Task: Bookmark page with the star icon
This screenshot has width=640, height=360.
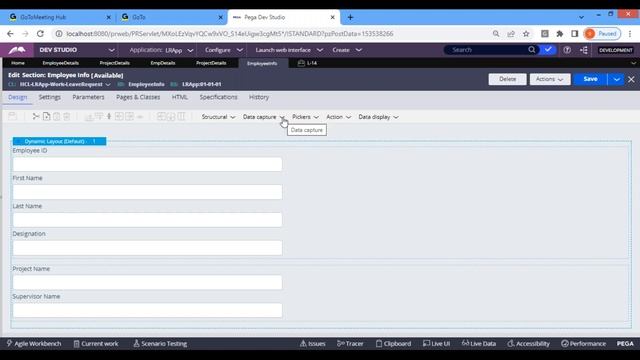Action: point(526,34)
